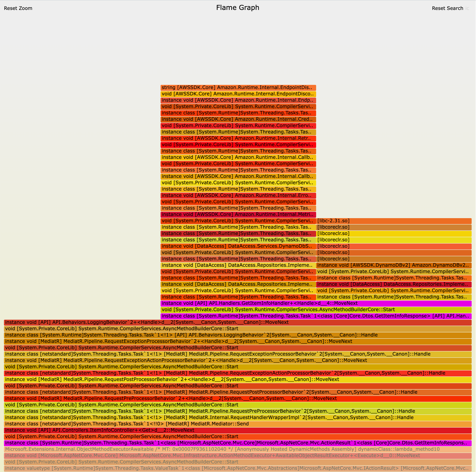Select the 'API.Handlers.GetItemInfoHandler+<Handle>d__4::MoveNext' frame

click(316, 303)
